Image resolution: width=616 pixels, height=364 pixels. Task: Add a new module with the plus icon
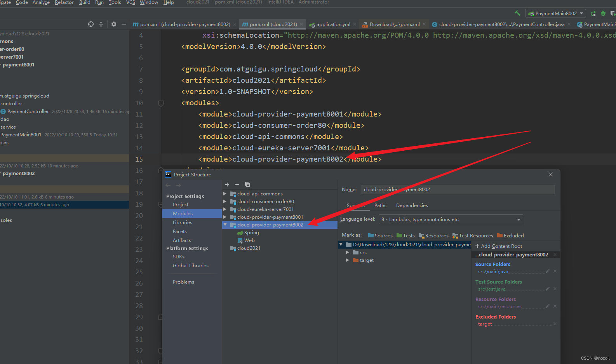coord(227,185)
